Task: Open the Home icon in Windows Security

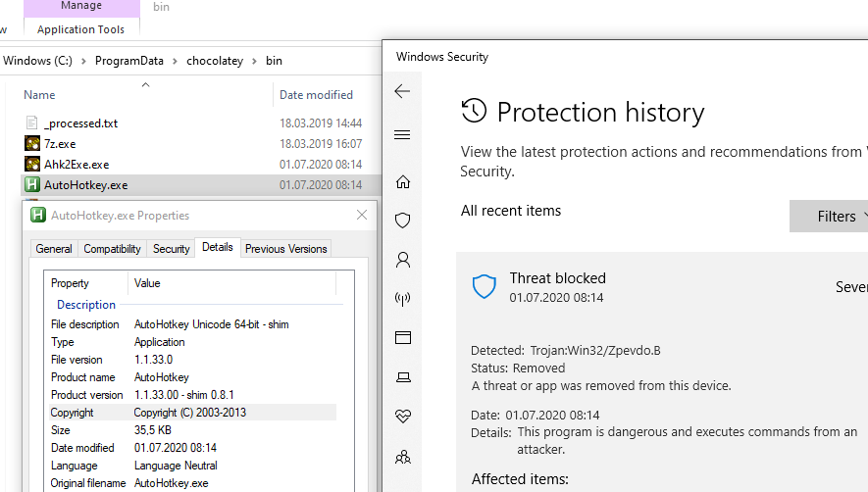Action: tap(403, 182)
